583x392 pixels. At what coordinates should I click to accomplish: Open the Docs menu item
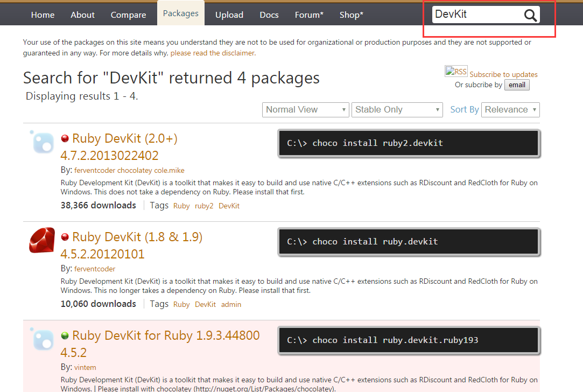[x=269, y=15]
